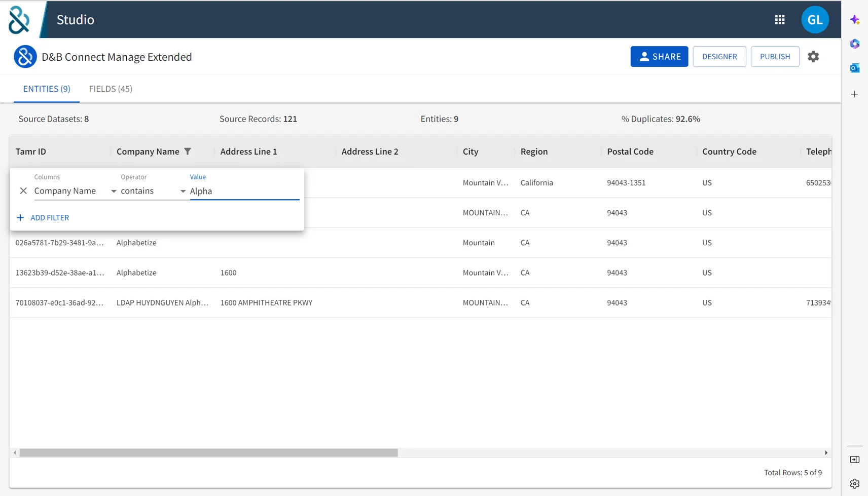Click plus icon in browser sidebar
The image size is (868, 496).
click(x=855, y=94)
